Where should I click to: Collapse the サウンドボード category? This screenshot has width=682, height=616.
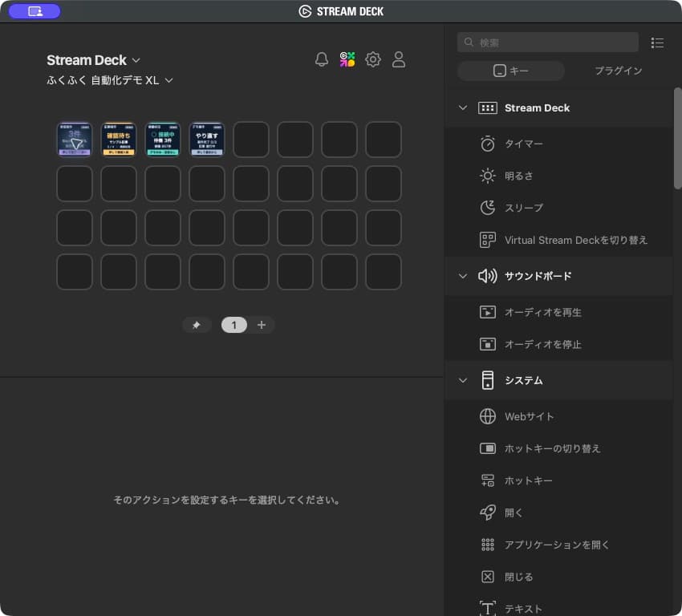pos(463,276)
